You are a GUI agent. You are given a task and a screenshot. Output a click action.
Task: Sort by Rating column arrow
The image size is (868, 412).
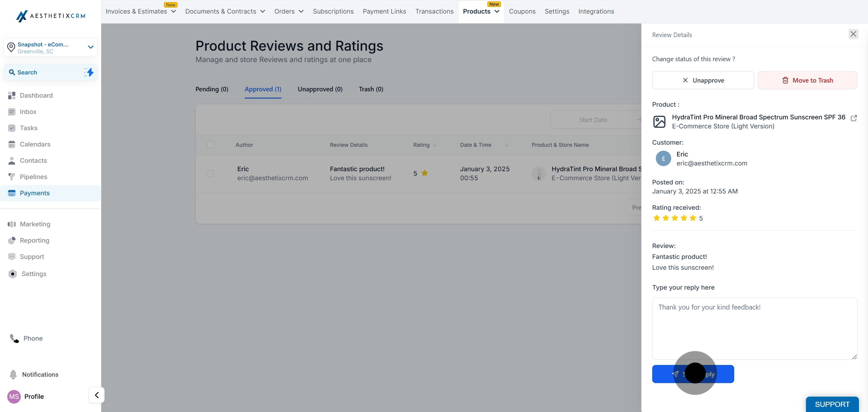click(435, 145)
